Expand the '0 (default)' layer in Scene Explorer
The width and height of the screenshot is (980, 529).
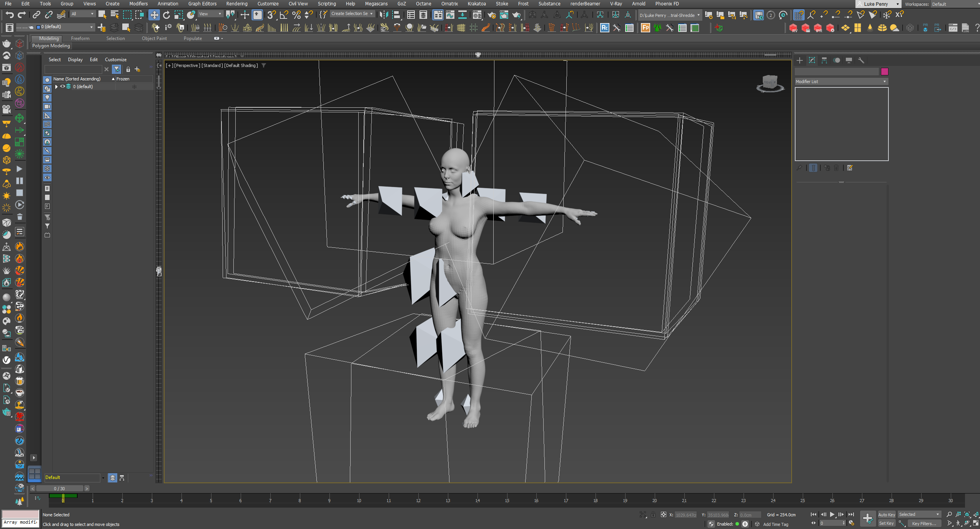click(57, 87)
